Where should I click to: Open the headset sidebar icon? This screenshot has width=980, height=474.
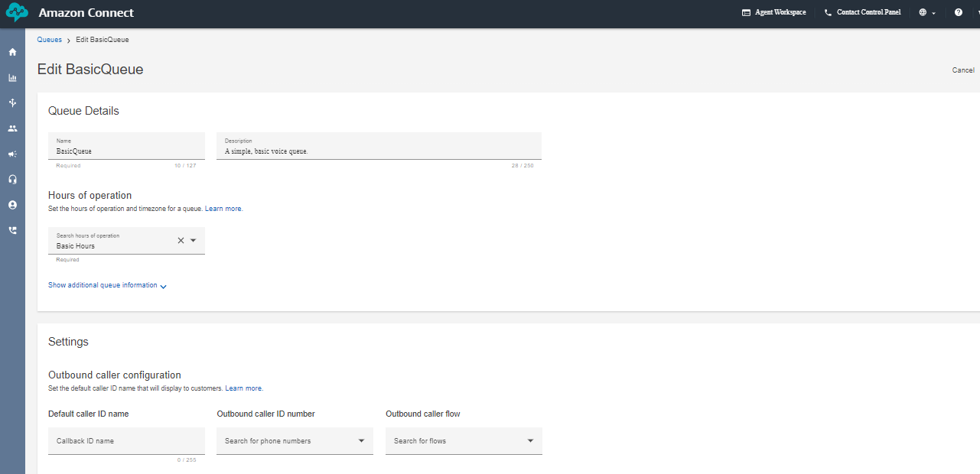tap(12, 179)
